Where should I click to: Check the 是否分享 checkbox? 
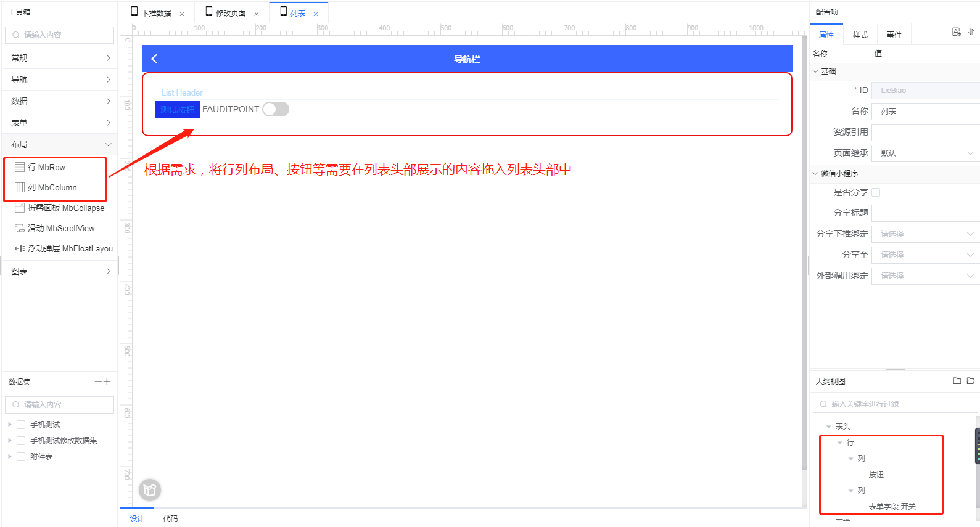(876, 192)
